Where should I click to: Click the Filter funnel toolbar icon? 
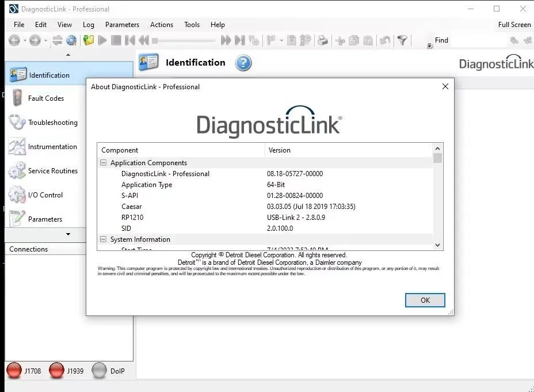(x=402, y=40)
